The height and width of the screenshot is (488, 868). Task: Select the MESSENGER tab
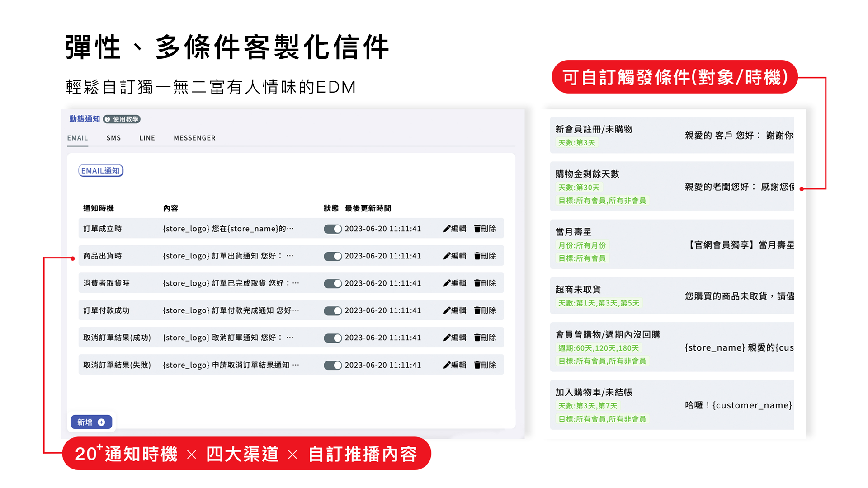pos(194,138)
